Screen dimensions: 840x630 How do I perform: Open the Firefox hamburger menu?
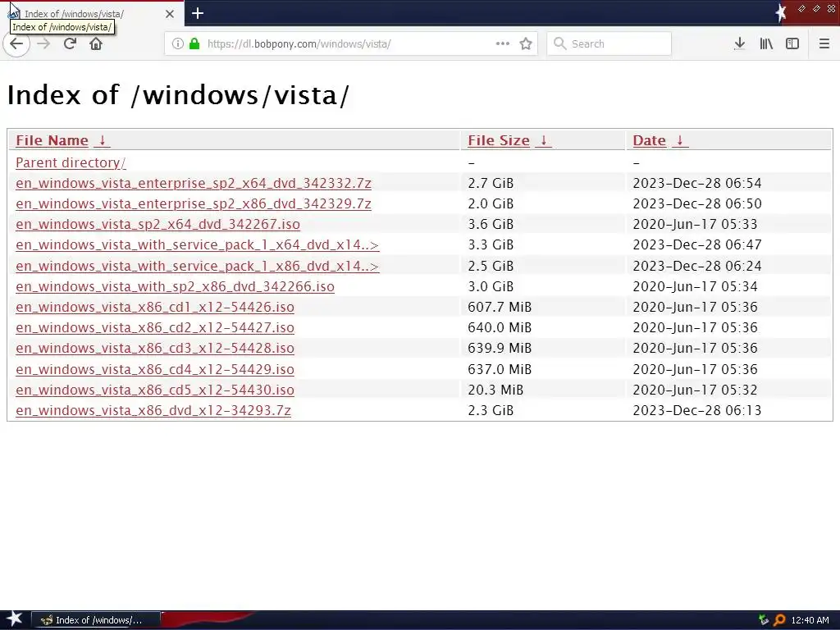click(x=824, y=44)
